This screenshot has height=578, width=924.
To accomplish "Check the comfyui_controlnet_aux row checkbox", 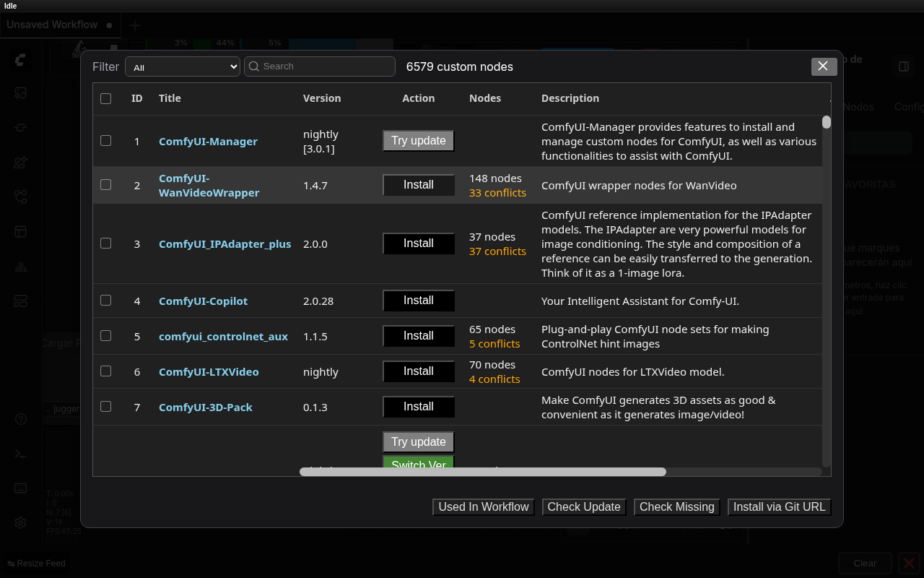I will 106,335.
